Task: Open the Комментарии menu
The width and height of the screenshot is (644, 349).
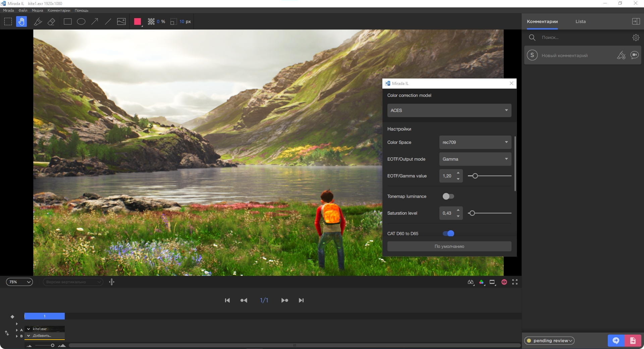Action: point(59,10)
